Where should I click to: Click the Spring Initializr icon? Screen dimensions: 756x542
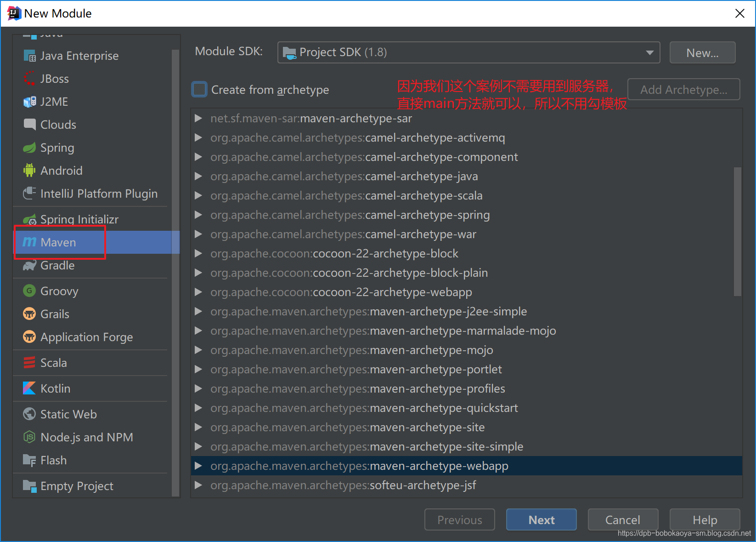(29, 219)
